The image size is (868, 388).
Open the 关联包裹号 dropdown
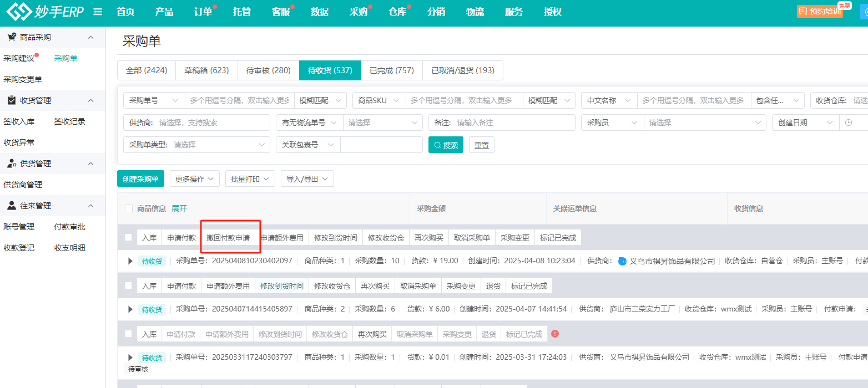pos(308,145)
